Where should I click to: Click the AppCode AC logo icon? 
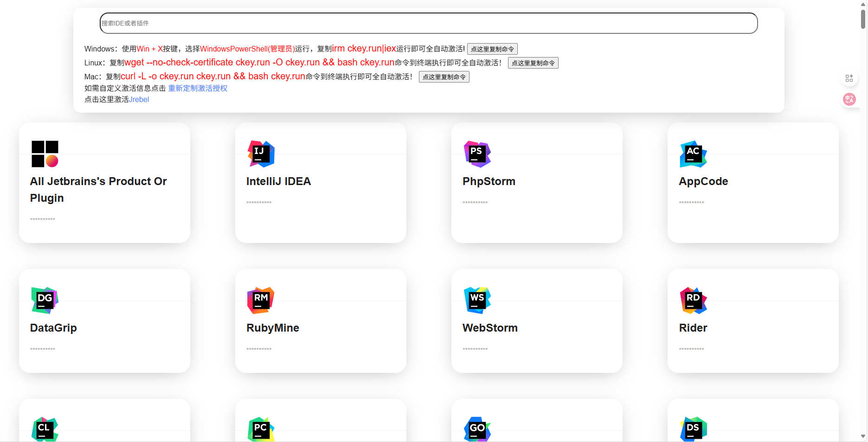pyautogui.click(x=694, y=154)
